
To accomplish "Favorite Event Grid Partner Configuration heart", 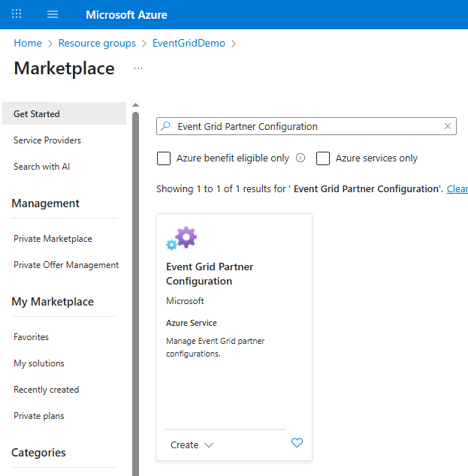I will [x=297, y=443].
